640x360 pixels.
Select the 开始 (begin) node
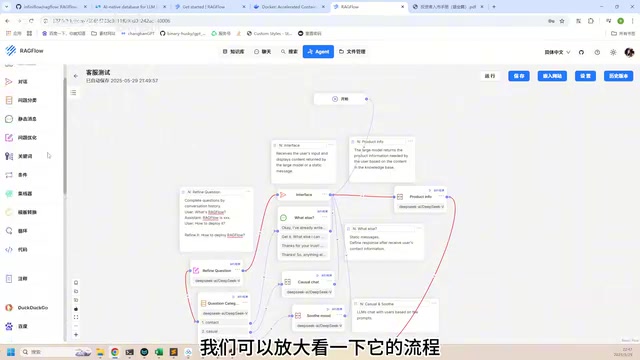click(340, 99)
